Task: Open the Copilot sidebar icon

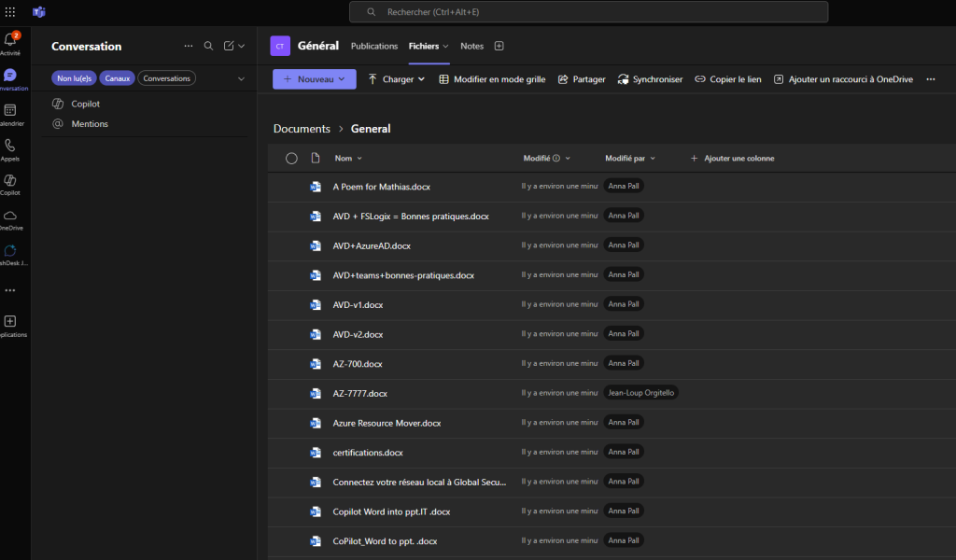Action: click(9, 180)
